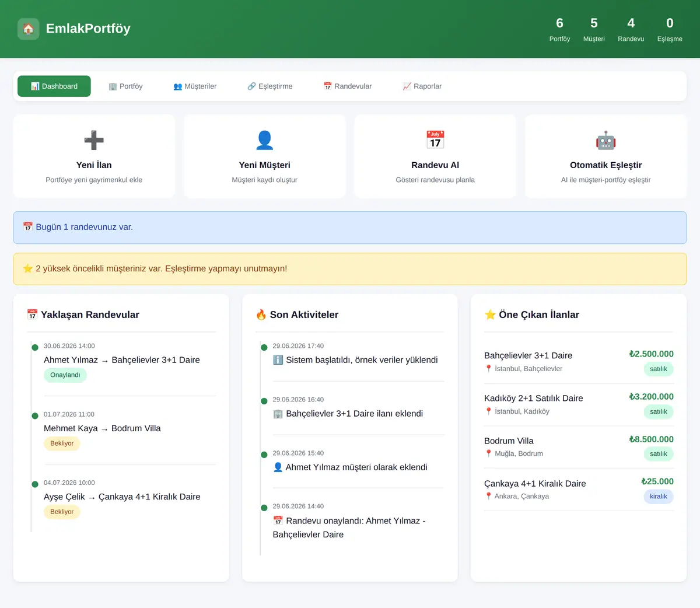Open the Çankaya 4+1 Kiralık Daire listing
This screenshot has height=608, width=700.
tap(579, 490)
